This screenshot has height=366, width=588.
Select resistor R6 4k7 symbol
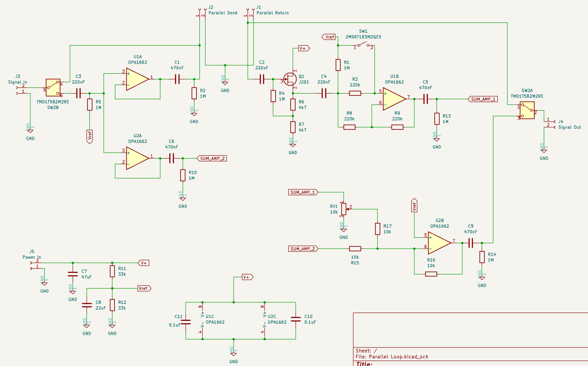point(293,105)
